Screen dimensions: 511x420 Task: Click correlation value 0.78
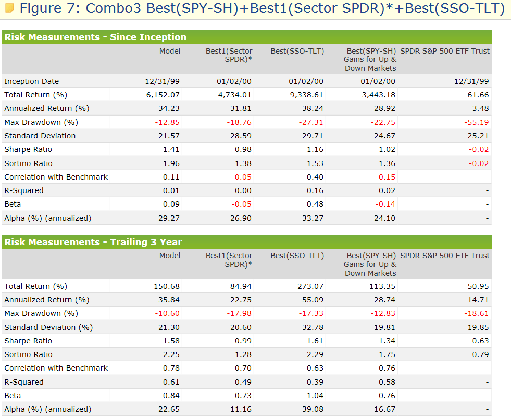point(171,368)
